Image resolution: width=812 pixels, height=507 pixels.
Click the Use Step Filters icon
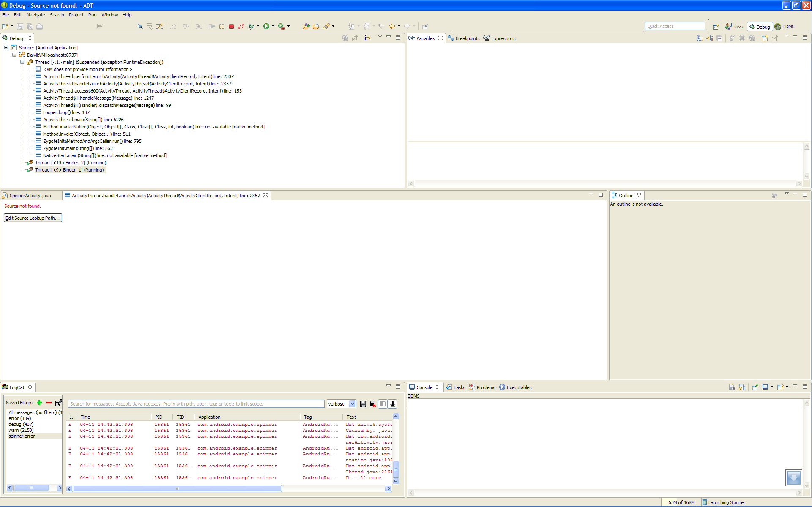click(159, 26)
